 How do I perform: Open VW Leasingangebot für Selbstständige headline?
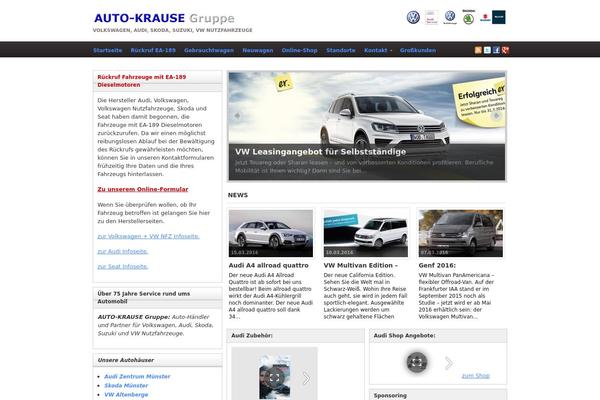321,152
